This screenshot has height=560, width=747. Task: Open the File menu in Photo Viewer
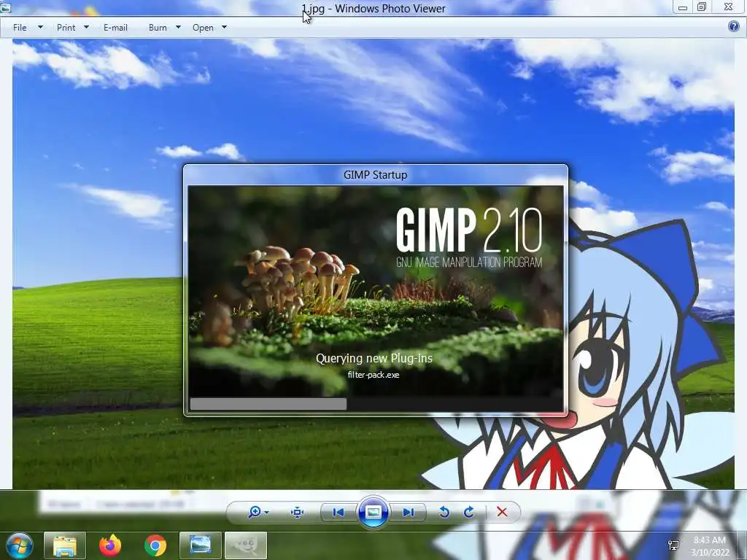(20, 28)
